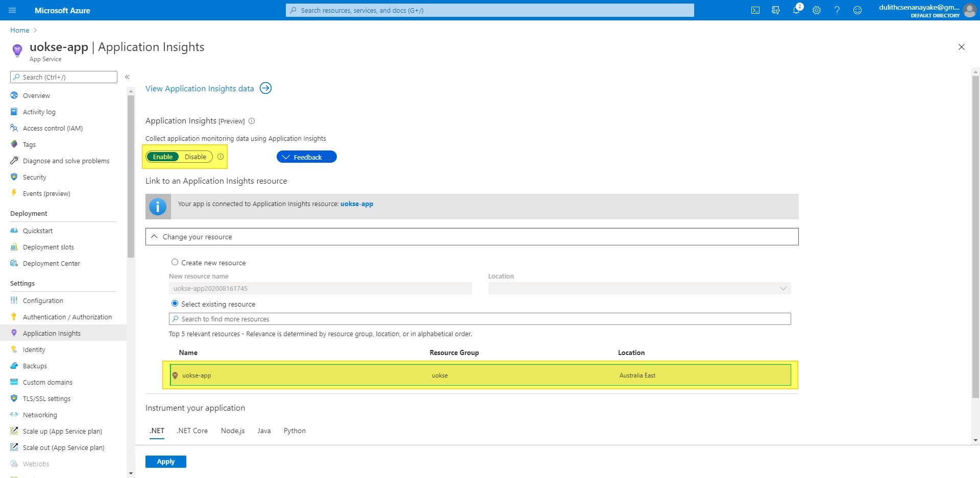Viewport: 980px width, 478px height.
Task: Click Search to find more resources field
Action: coord(480,319)
